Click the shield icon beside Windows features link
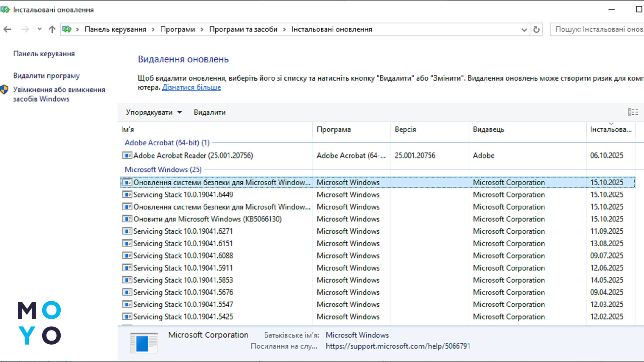Image resolution: width=644 pixels, height=362 pixels. point(5,89)
